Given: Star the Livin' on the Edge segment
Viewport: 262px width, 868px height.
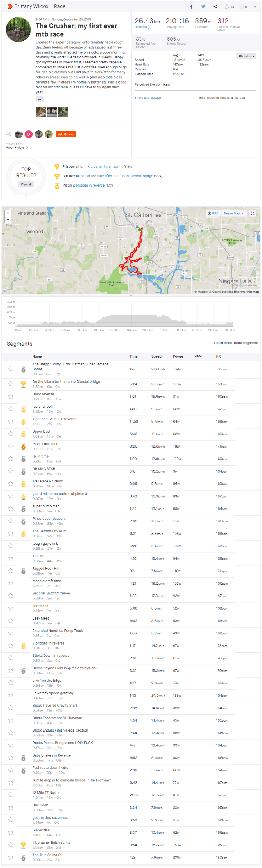Looking at the screenshot, I should [x=11, y=683].
